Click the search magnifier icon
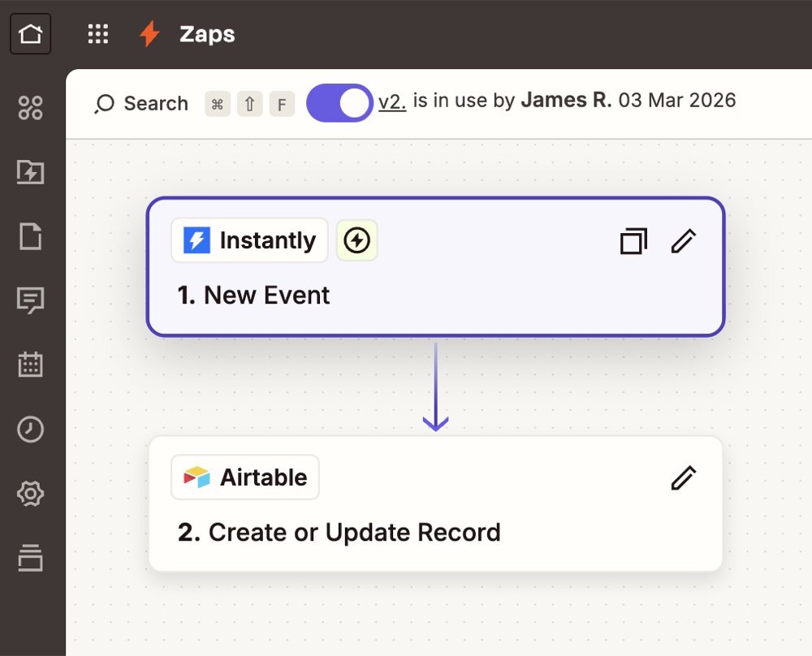The width and height of the screenshot is (812, 656). (x=104, y=104)
